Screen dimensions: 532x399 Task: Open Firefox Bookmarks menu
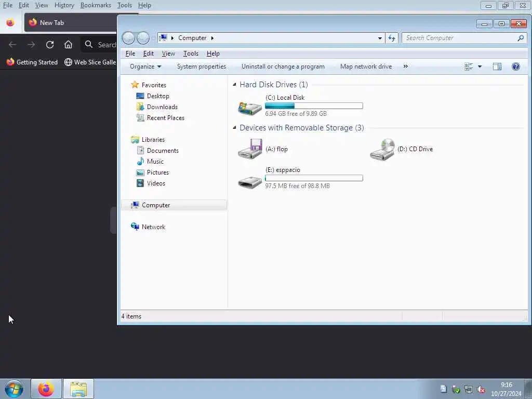pos(96,5)
